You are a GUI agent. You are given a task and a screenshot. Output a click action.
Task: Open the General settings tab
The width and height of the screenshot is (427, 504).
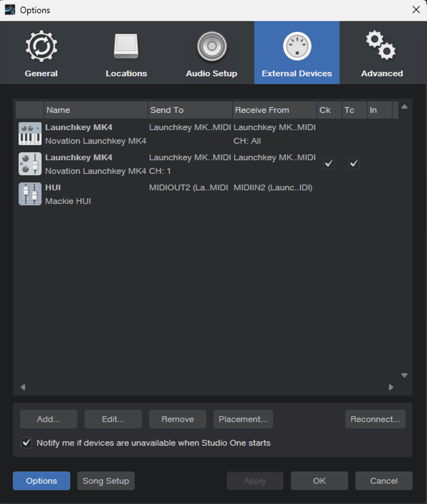click(x=42, y=53)
